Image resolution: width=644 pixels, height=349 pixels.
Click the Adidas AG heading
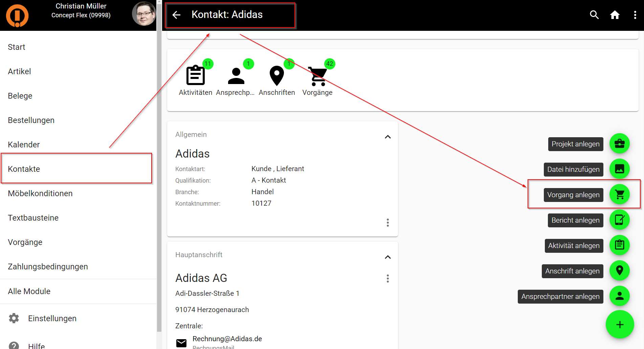201,278
